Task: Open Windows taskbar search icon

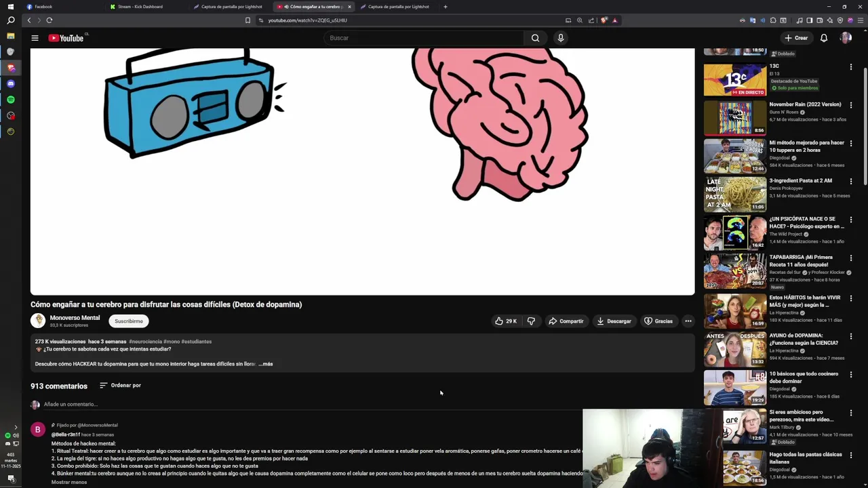Action: click(10, 20)
